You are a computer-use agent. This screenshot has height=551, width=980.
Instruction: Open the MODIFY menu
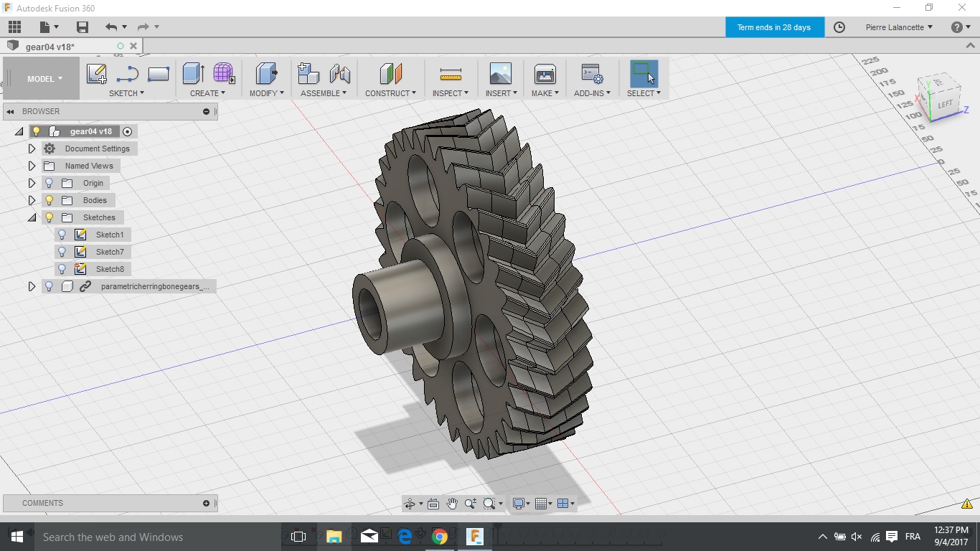[266, 93]
